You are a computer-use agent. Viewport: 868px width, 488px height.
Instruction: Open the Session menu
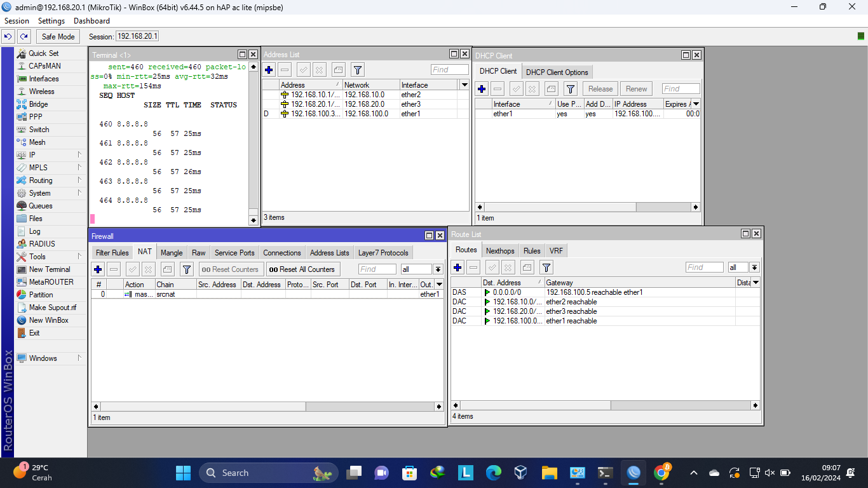(x=17, y=21)
